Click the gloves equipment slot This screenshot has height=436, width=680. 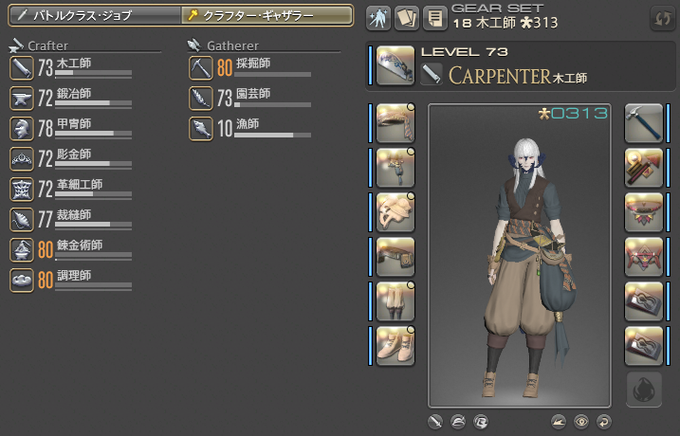coord(395,212)
